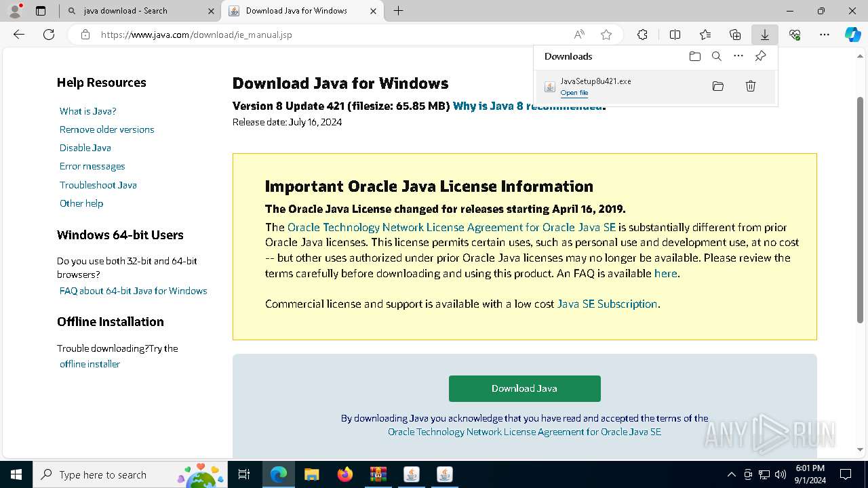Open network status tray icon
This screenshot has height=488, width=868.
tap(764, 474)
